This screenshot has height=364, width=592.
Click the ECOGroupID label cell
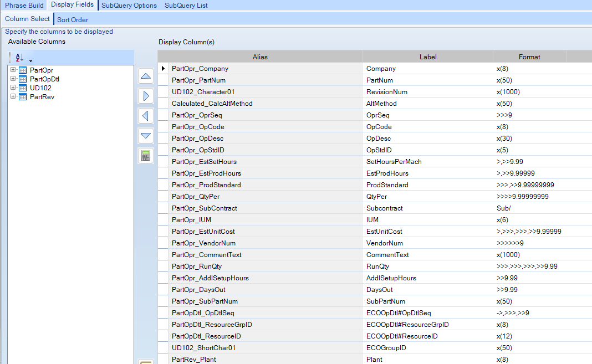click(428, 348)
